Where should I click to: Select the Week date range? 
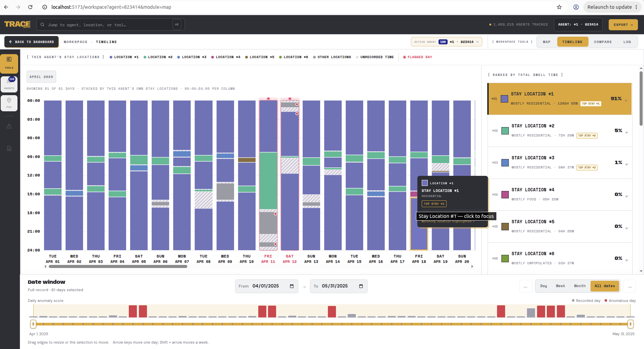click(x=560, y=286)
